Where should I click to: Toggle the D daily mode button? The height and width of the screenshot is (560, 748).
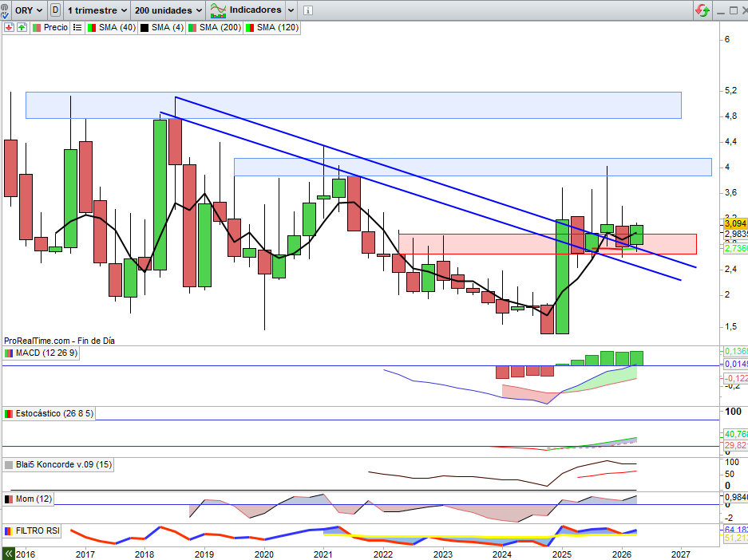(x=55, y=10)
